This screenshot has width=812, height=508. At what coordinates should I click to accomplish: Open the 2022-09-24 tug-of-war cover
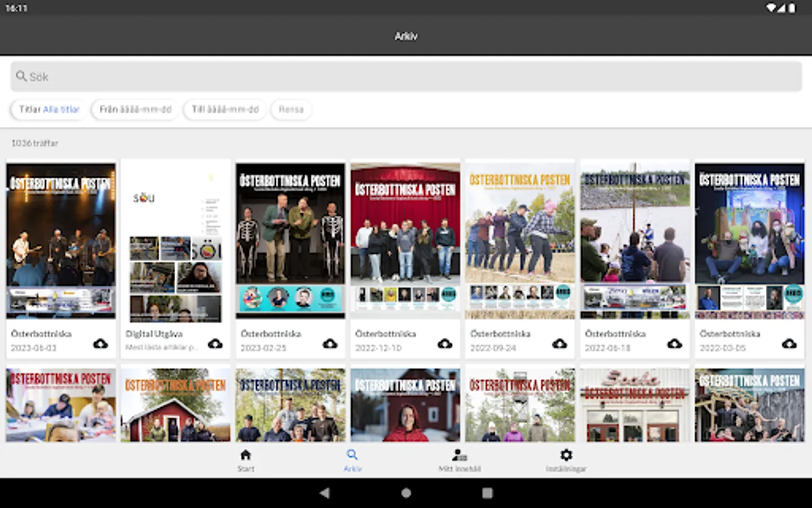click(x=520, y=241)
